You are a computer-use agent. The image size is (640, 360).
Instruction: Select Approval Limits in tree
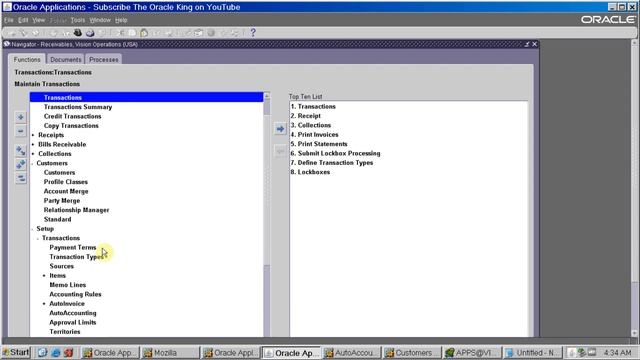[73, 323]
